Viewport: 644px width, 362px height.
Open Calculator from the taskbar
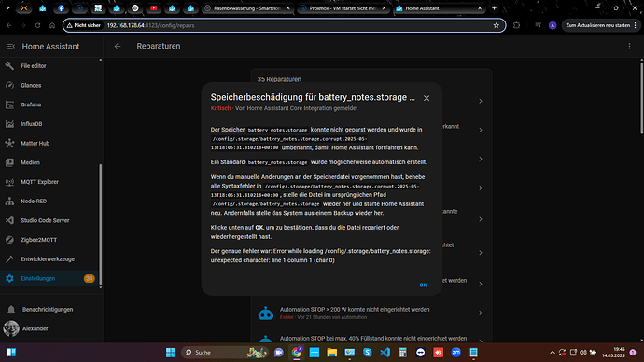403,353
